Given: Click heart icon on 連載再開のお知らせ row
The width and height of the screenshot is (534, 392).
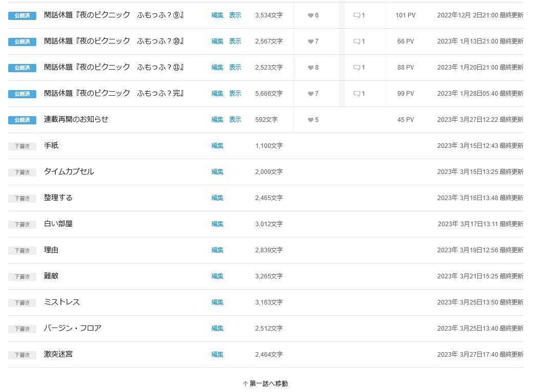Looking at the screenshot, I should click(x=310, y=120).
